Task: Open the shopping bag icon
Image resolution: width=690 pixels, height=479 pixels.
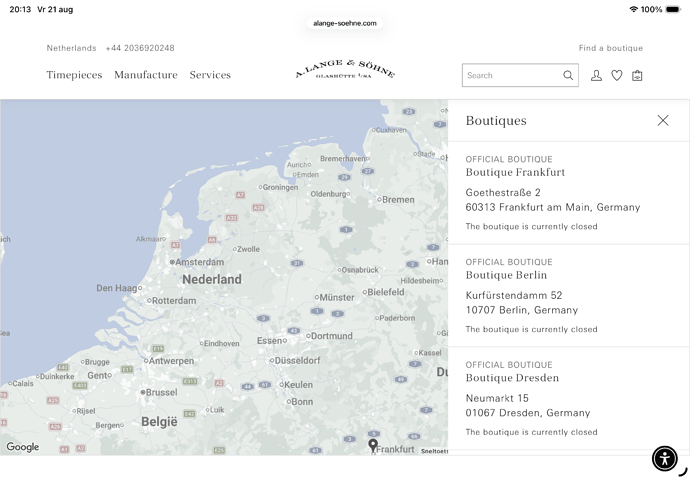Action: [637, 76]
